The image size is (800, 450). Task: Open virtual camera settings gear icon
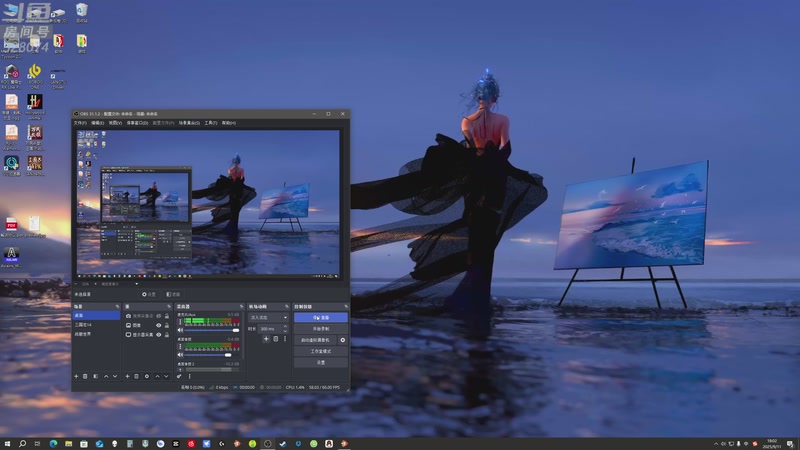coord(343,340)
